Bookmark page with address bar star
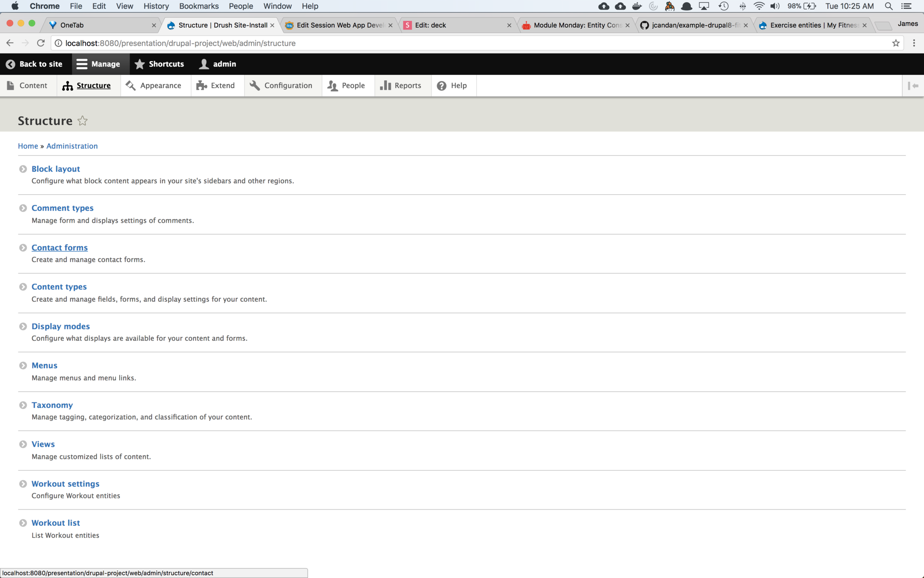924x578 pixels. pos(895,43)
